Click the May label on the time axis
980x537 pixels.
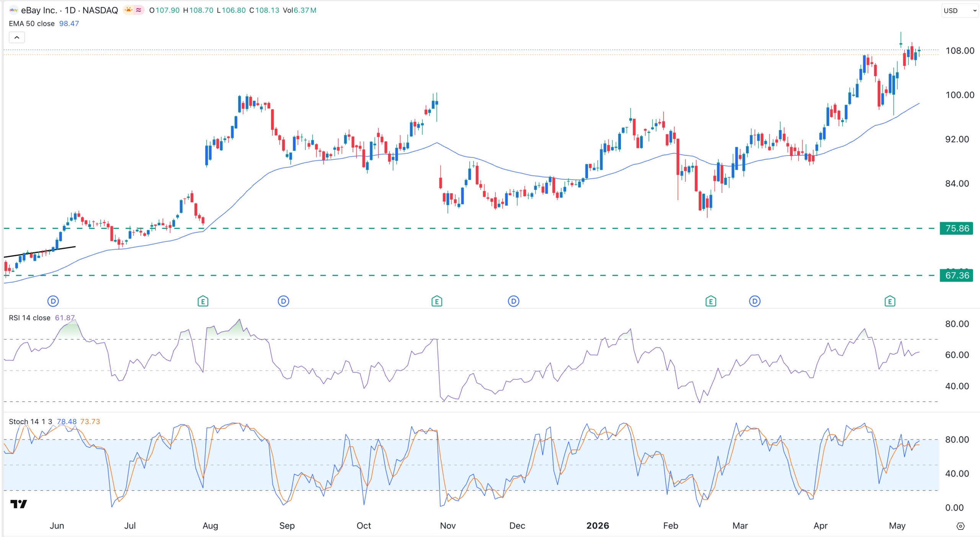897,526
